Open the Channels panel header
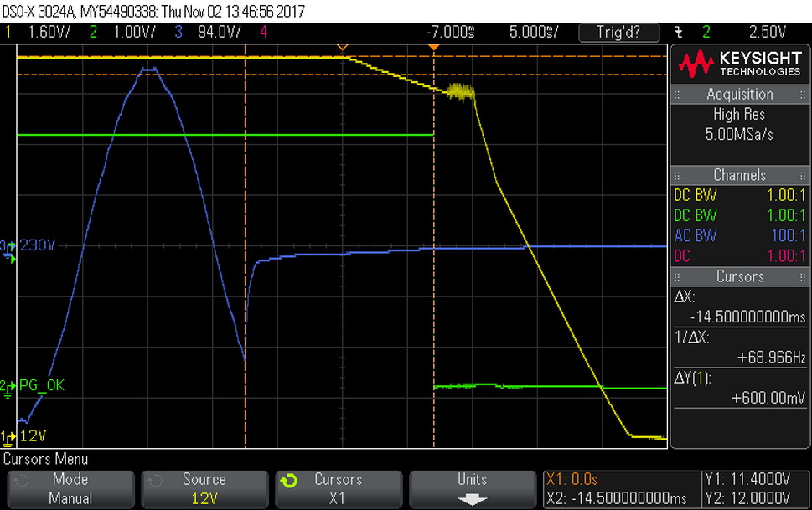The image size is (812, 510). click(x=739, y=175)
